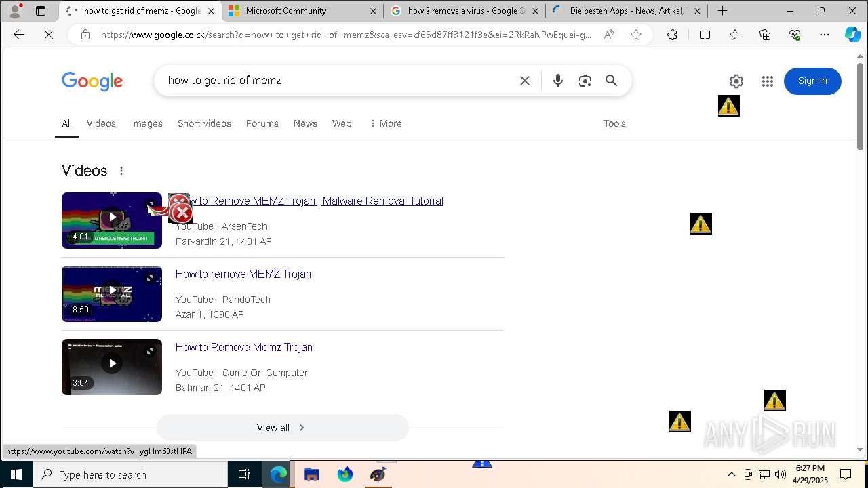
Task: Select the All results tab
Action: coord(66,123)
